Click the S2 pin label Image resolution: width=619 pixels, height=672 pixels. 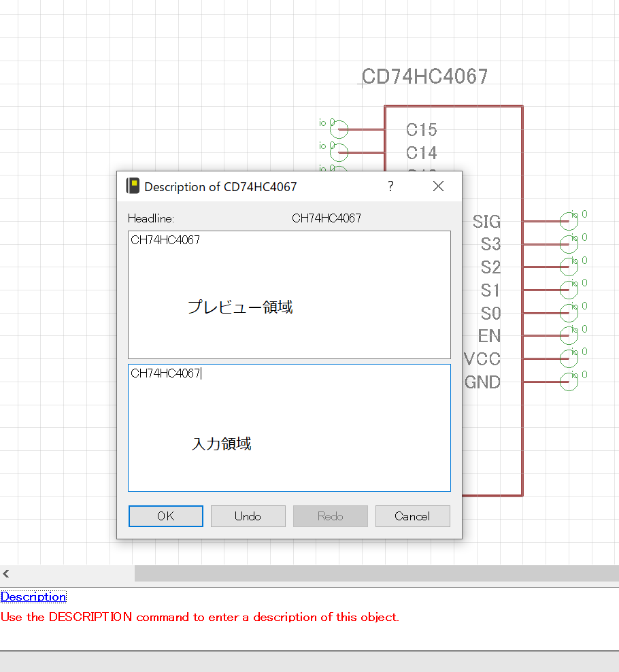[491, 267]
